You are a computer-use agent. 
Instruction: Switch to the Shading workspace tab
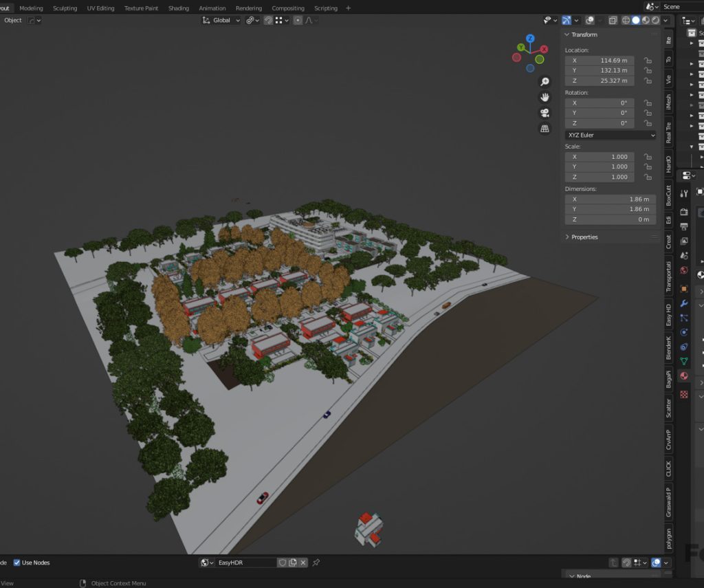tap(179, 8)
